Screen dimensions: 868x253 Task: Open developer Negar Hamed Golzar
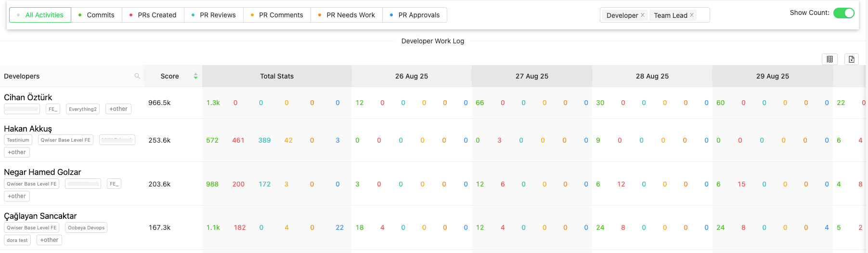coord(42,172)
